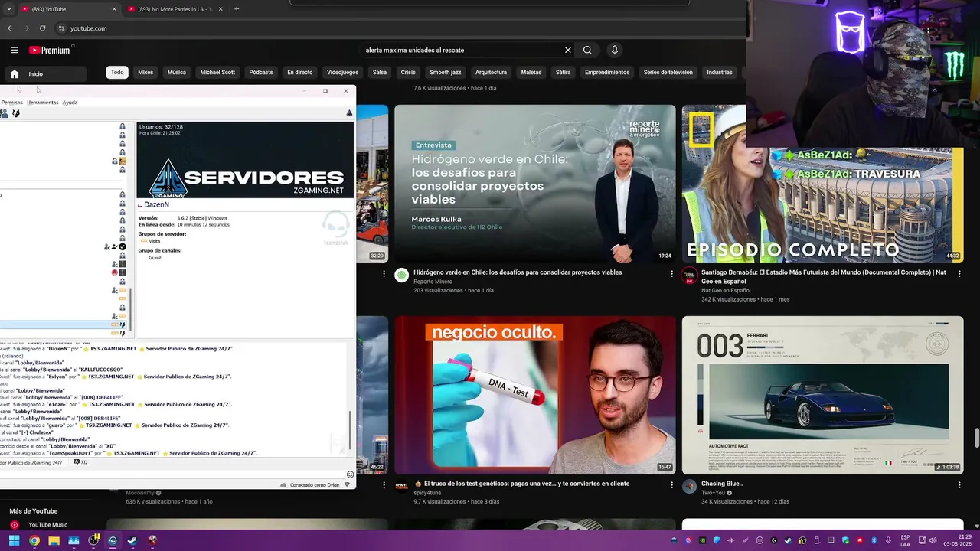Open the YouTube guide hamburger menu
The height and width of the screenshot is (551, 980).
[14, 50]
